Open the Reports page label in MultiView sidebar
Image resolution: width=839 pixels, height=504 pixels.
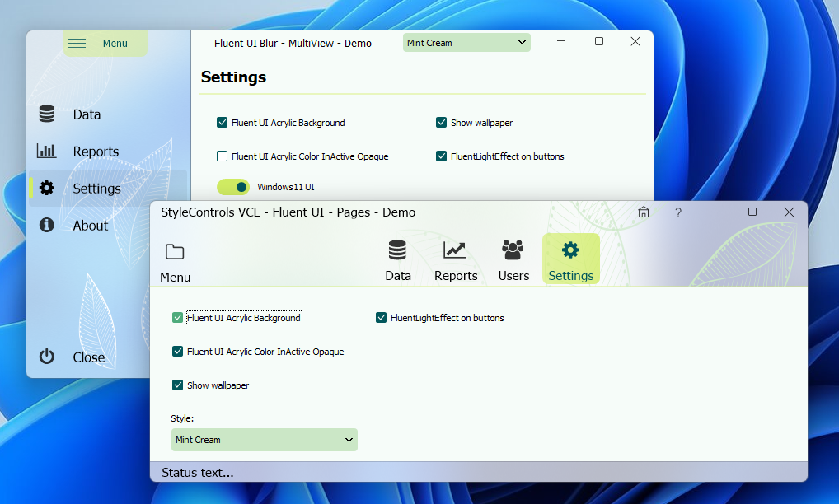[96, 152]
